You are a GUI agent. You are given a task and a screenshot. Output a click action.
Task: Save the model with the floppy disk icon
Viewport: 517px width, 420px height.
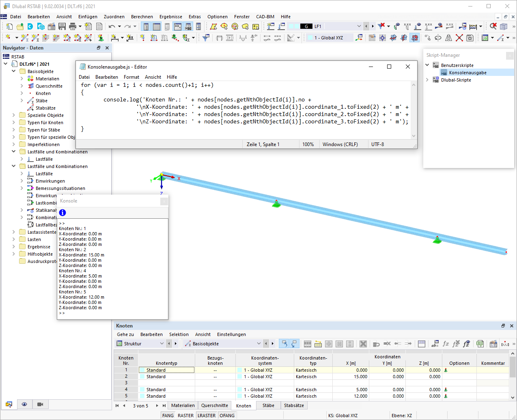point(62,26)
